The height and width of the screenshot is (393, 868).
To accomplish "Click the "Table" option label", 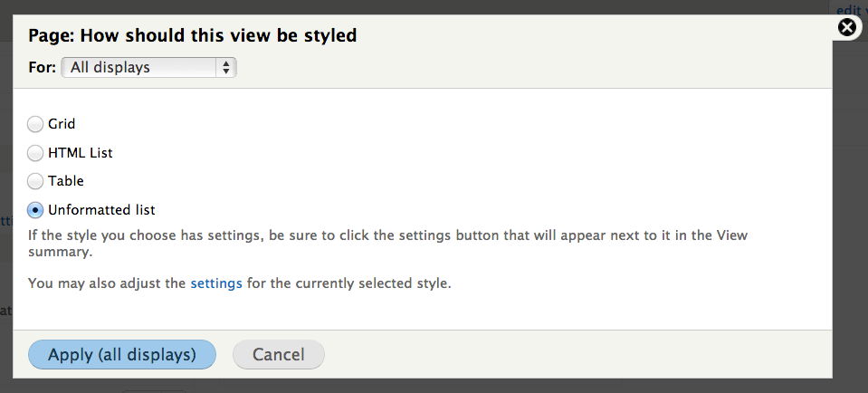I will click(x=66, y=181).
